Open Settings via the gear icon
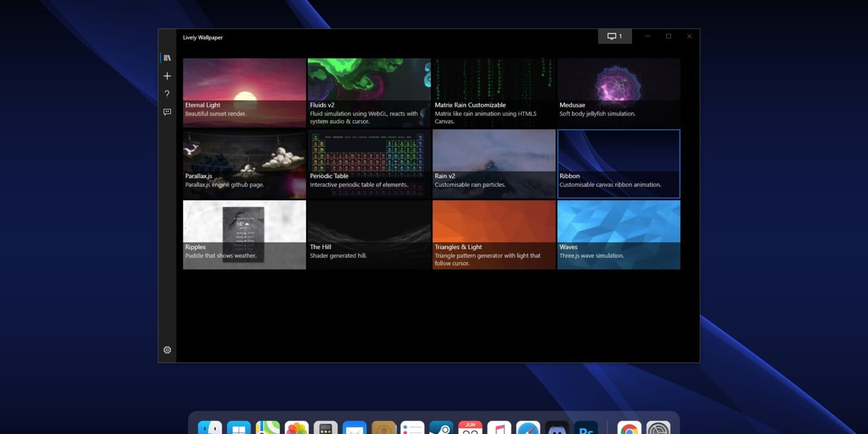868x434 pixels. click(x=167, y=350)
